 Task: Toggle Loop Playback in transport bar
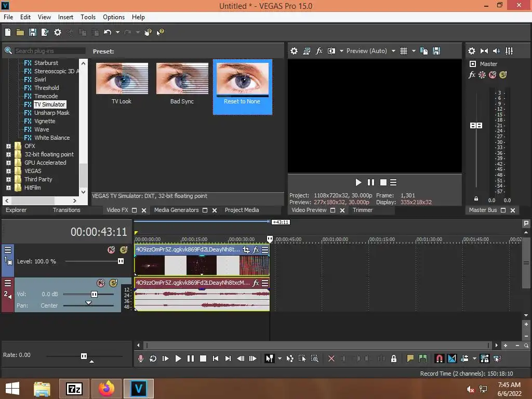(153, 358)
